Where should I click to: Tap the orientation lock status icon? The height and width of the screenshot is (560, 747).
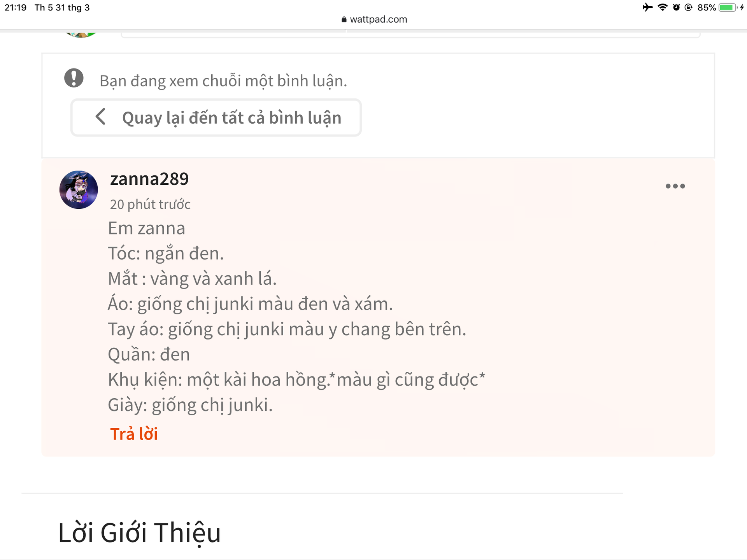pos(689,7)
